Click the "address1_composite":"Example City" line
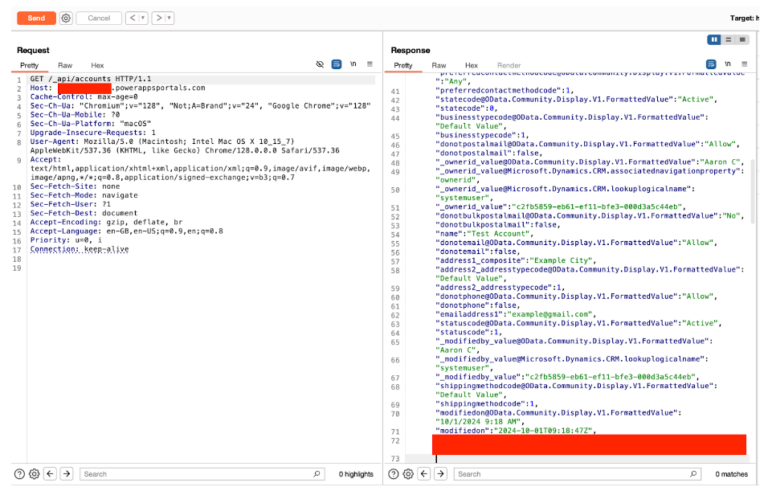Image resolution: width=768 pixels, height=487 pixels. click(515, 261)
